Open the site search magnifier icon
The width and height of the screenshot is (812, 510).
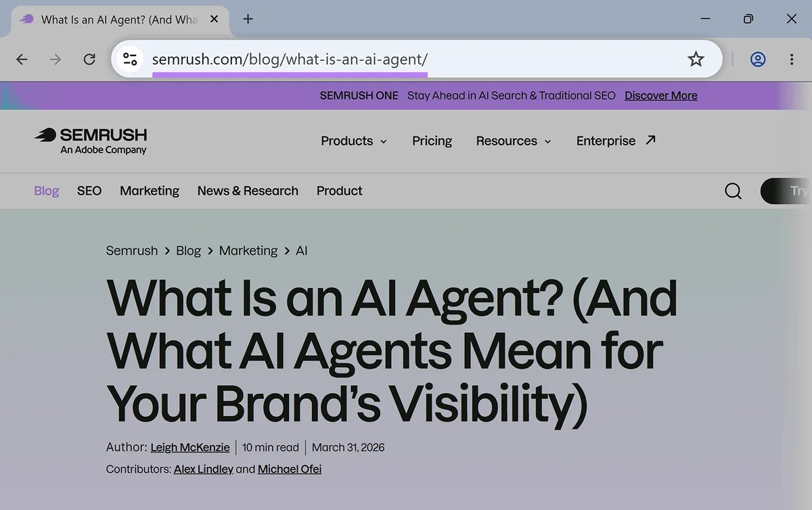(734, 191)
